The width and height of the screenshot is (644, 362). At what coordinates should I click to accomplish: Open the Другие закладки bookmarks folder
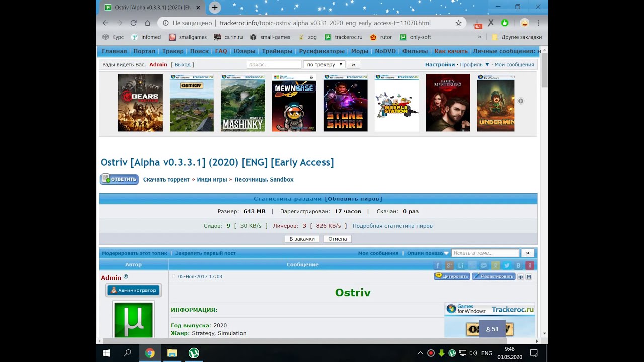pos(517,37)
